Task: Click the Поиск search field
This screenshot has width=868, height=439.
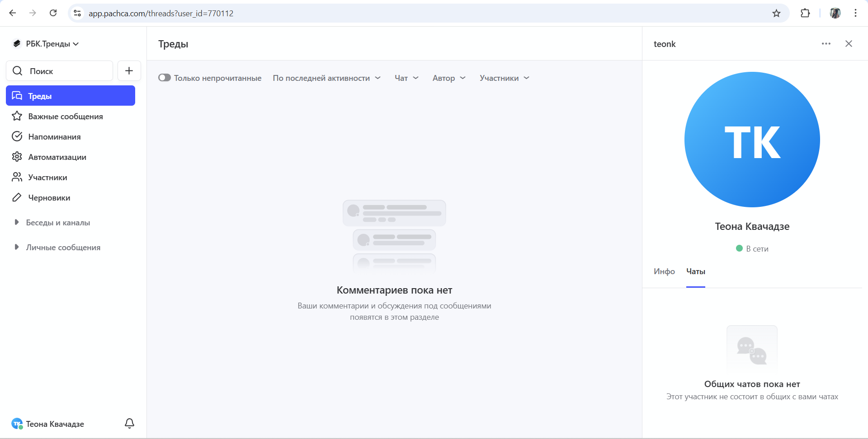Action: tap(59, 71)
